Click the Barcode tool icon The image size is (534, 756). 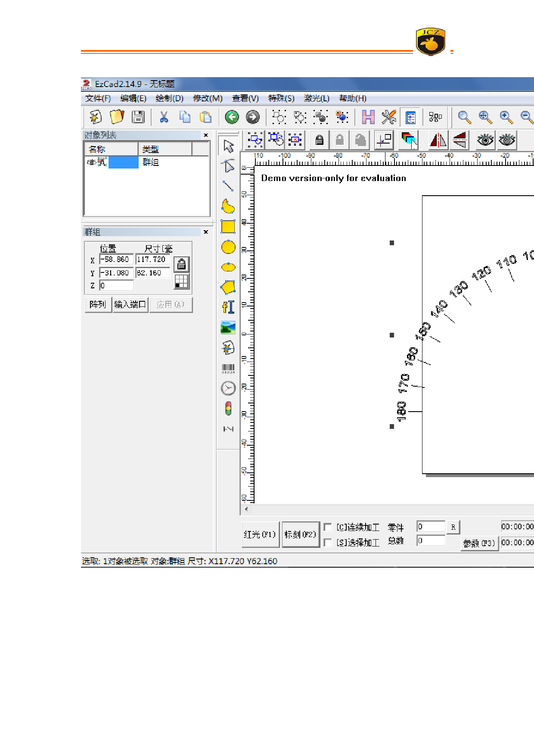click(228, 369)
